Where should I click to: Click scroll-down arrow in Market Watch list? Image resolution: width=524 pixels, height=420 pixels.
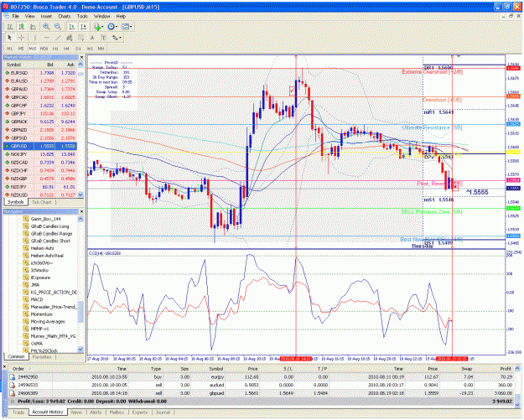(80, 194)
